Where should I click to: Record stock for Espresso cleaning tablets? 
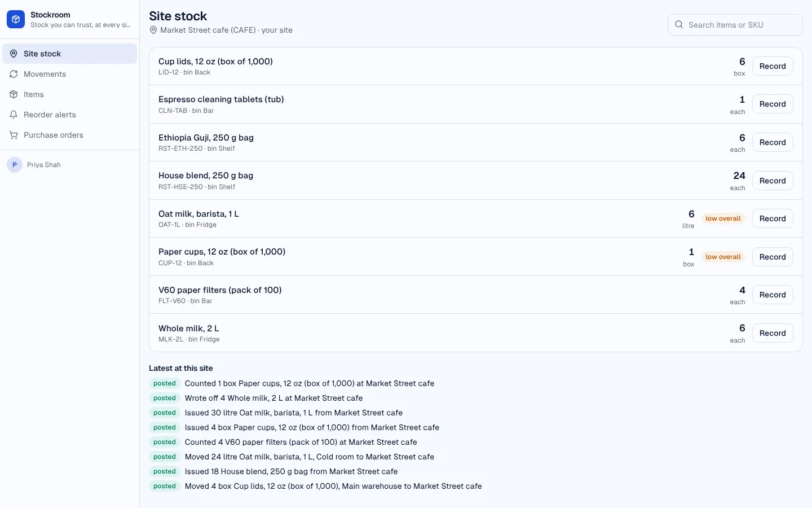pyautogui.click(x=773, y=104)
